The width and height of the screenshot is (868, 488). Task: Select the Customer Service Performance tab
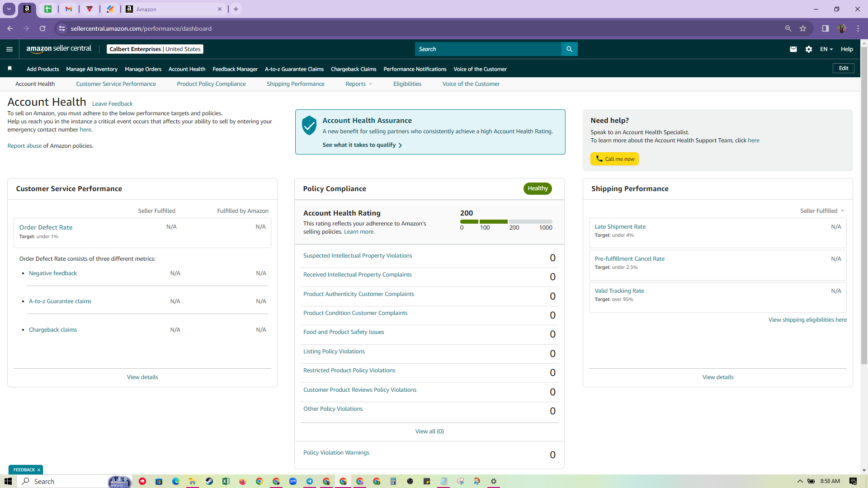pyautogui.click(x=116, y=84)
